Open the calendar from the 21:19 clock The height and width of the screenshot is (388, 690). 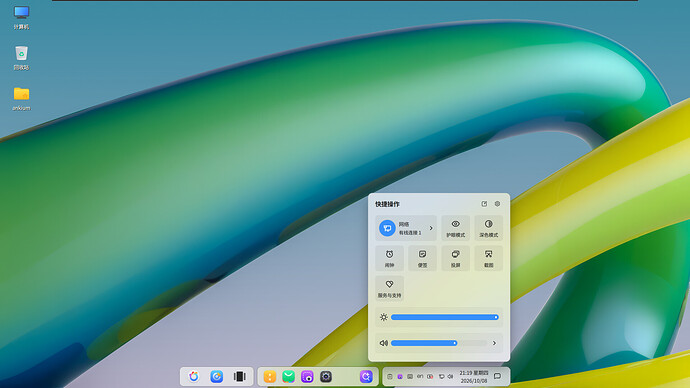click(x=474, y=377)
